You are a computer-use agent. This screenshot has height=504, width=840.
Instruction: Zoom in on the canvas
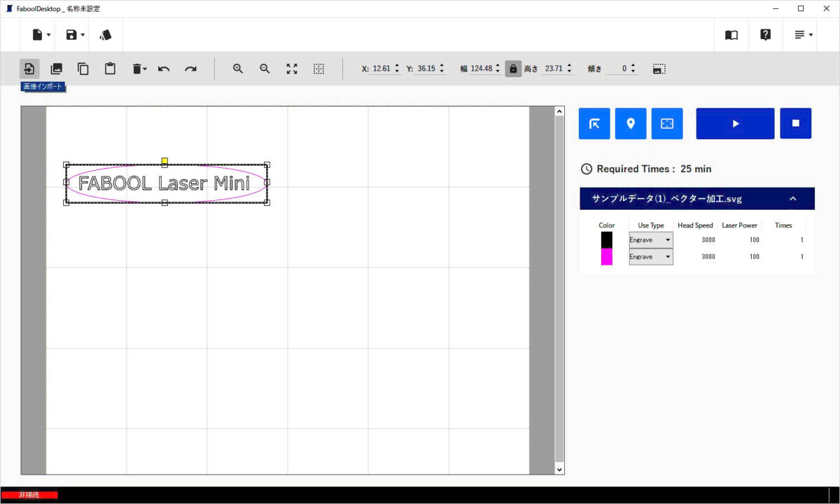[238, 69]
